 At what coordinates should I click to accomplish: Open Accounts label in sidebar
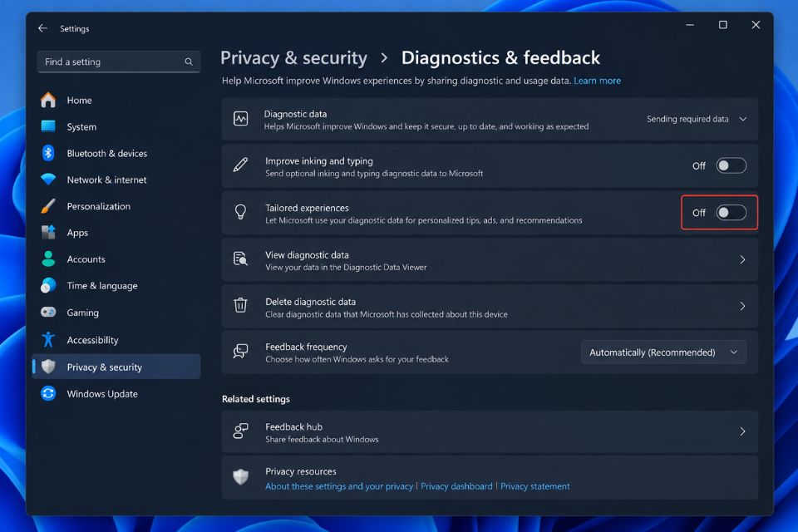(x=86, y=259)
